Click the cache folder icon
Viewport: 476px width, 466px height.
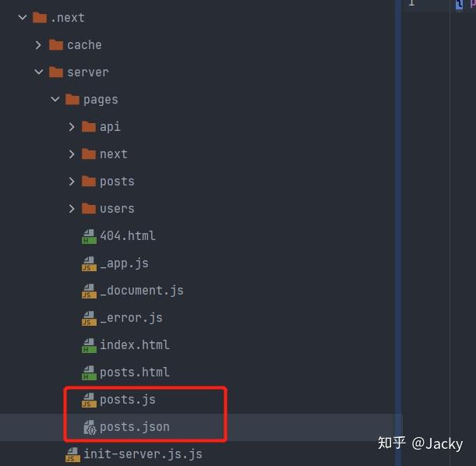[x=56, y=44]
